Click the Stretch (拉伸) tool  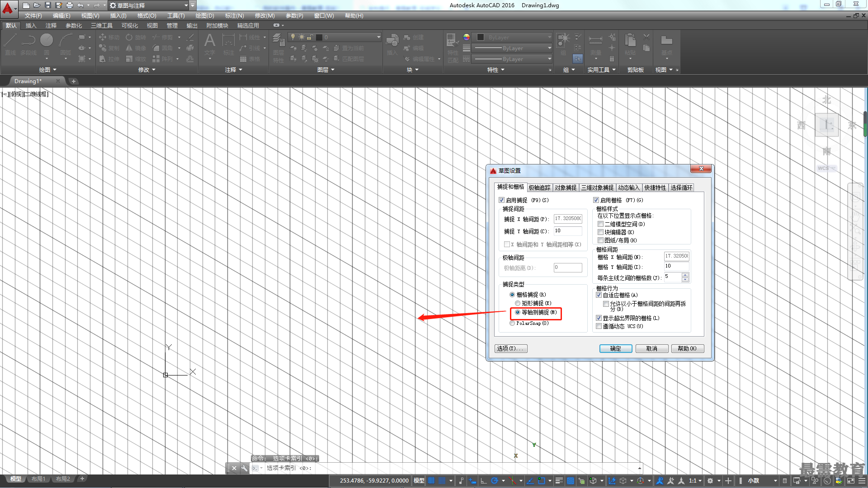point(109,59)
